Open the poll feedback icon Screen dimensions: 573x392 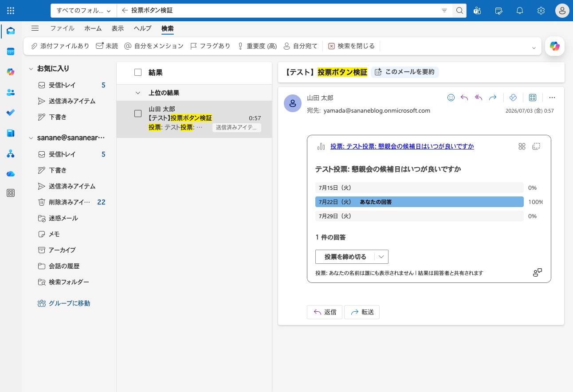(538, 272)
